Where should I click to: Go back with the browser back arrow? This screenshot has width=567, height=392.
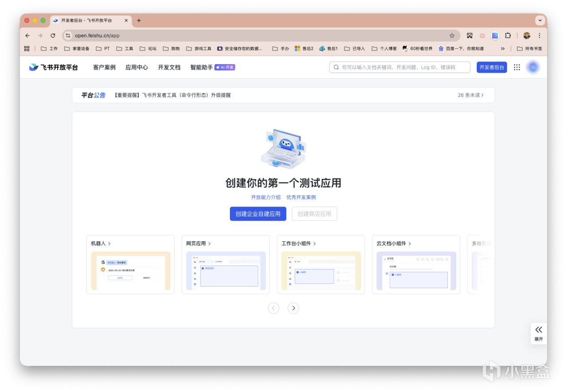[28, 35]
